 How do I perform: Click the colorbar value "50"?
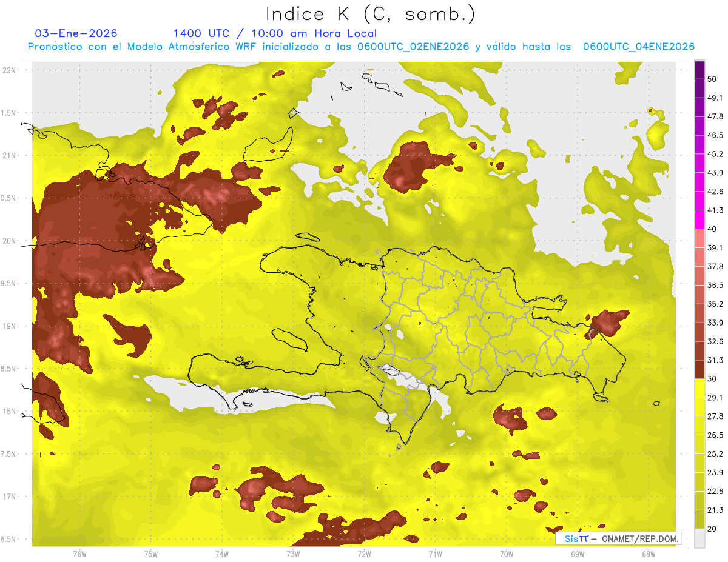(x=712, y=79)
